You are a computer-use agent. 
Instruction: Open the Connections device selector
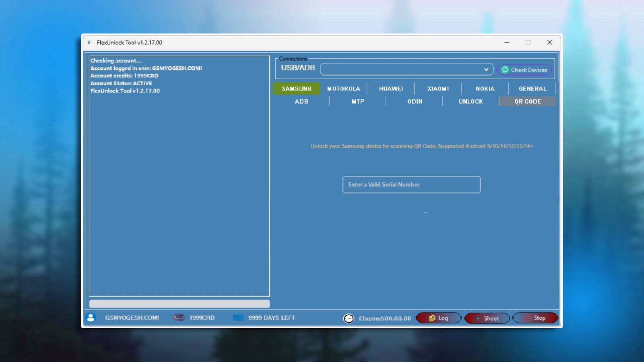[x=407, y=69]
